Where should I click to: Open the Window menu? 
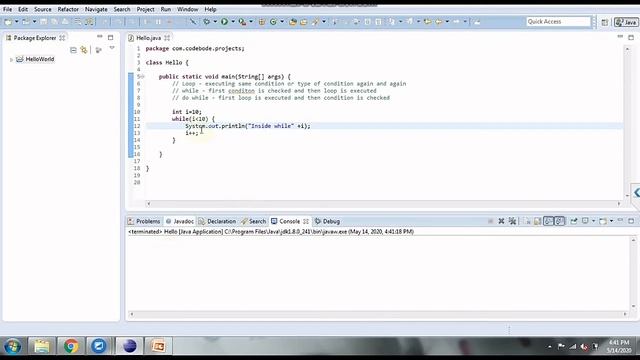coord(187,9)
